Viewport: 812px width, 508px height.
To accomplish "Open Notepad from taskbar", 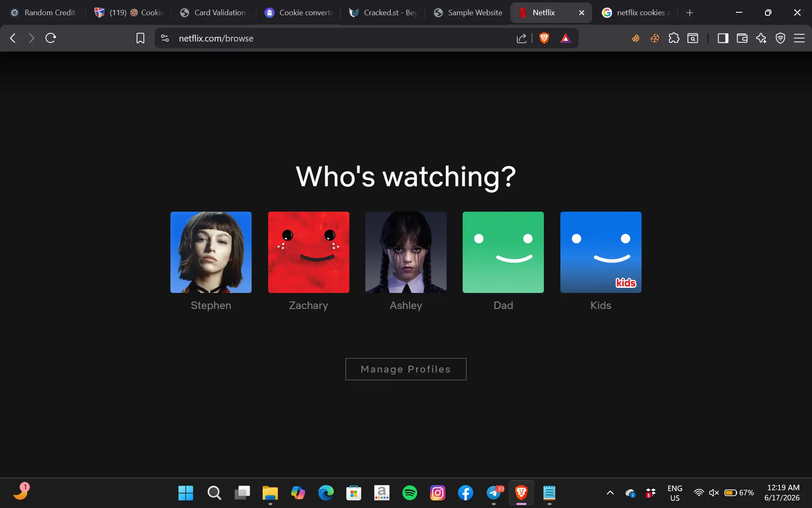I will 549,493.
